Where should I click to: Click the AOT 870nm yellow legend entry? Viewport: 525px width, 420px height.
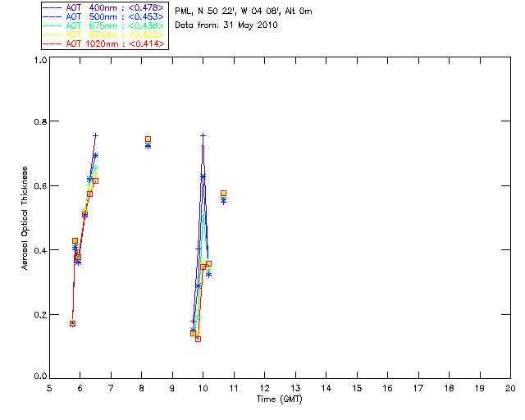(104, 34)
